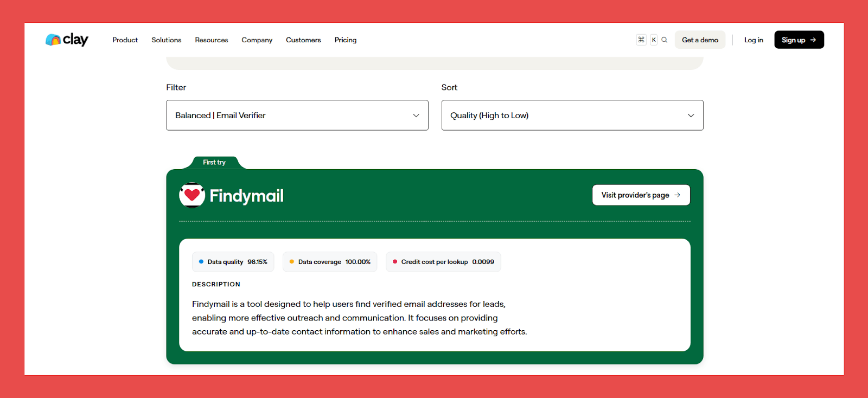Click the K shortcut key icon
The width and height of the screenshot is (868, 398).
pos(654,40)
